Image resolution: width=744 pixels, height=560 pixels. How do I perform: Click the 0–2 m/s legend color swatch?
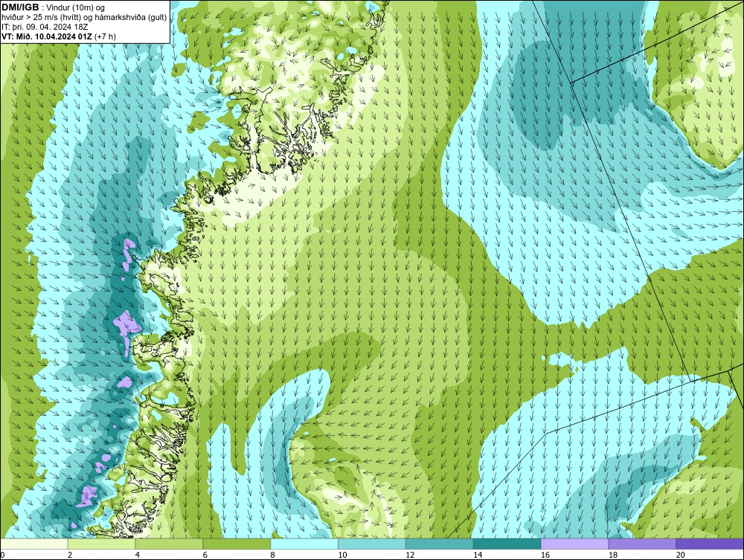pos(34,544)
